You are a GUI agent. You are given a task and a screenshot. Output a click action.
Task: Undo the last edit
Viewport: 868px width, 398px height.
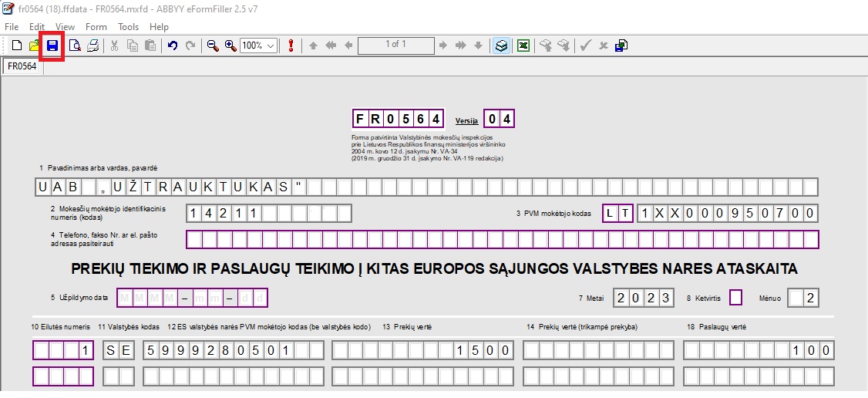pyautogui.click(x=173, y=46)
